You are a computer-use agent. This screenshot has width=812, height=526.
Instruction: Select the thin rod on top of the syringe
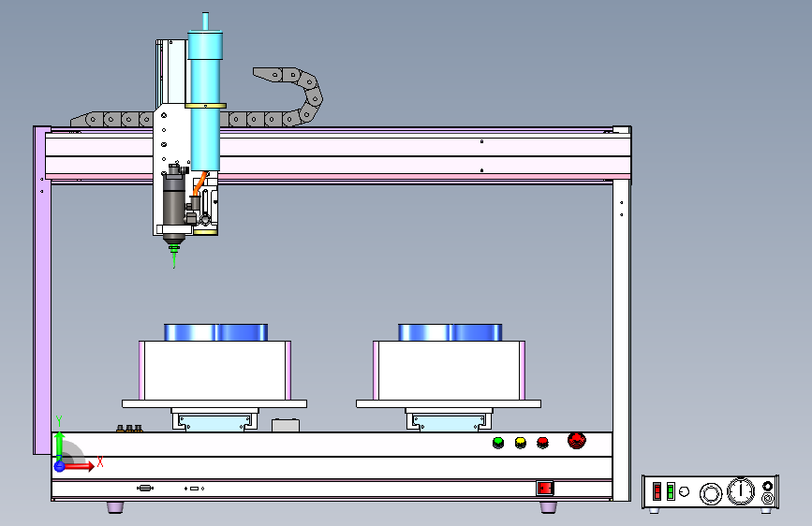click(x=206, y=22)
